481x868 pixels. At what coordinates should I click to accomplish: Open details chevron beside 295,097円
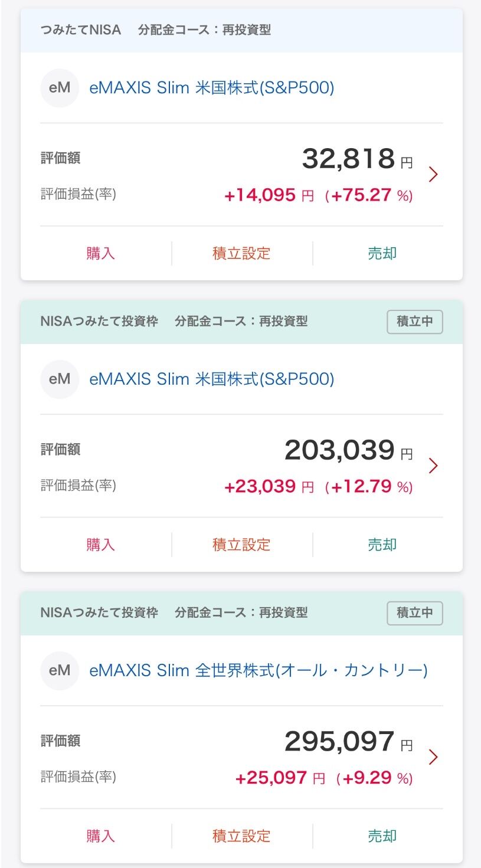point(433,757)
